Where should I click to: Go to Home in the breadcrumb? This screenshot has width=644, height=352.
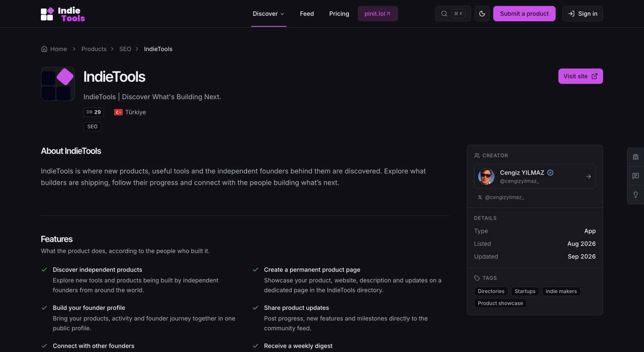coord(54,49)
